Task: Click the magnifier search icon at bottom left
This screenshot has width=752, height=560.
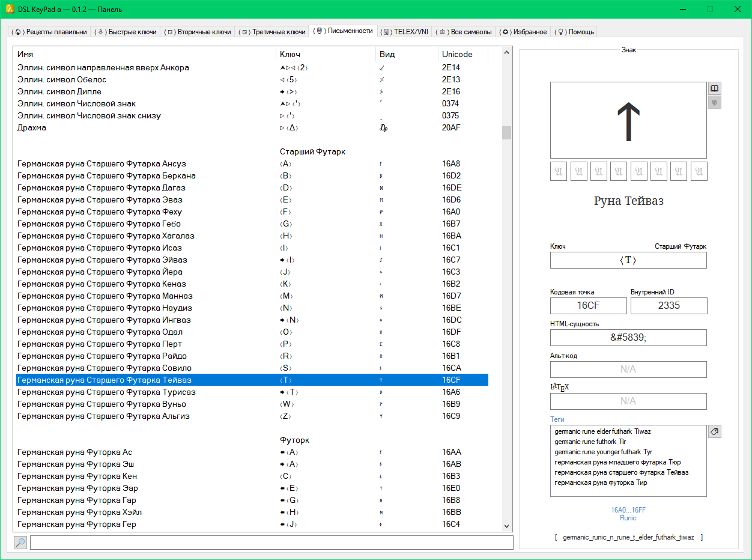Action: point(20,543)
